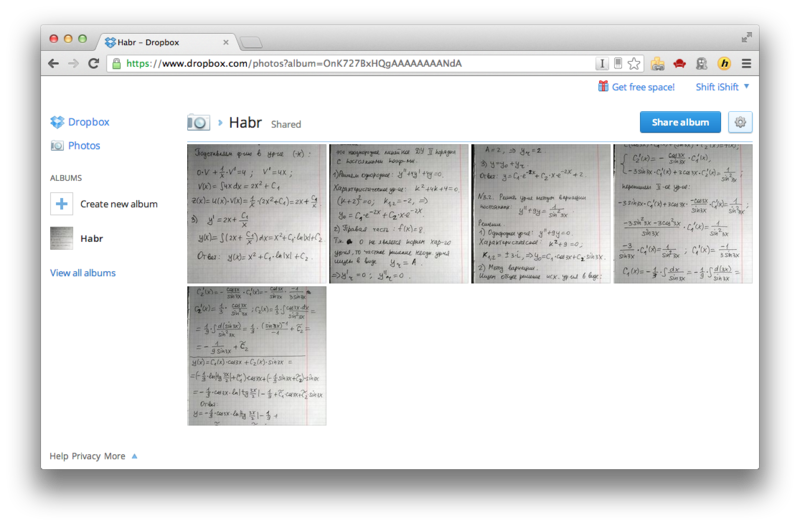Click View all albums
800x526 pixels.
(83, 273)
